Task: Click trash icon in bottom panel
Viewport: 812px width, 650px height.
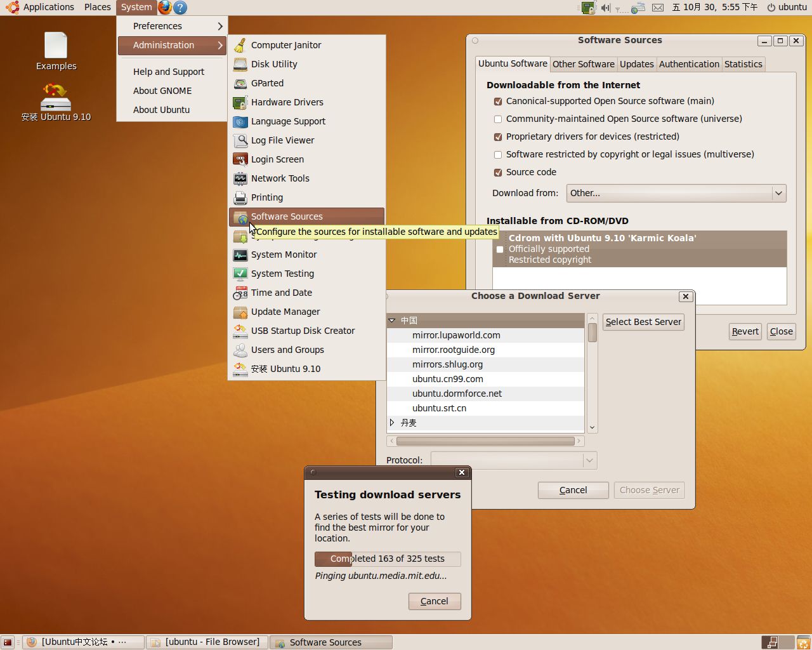Action: pos(803,642)
